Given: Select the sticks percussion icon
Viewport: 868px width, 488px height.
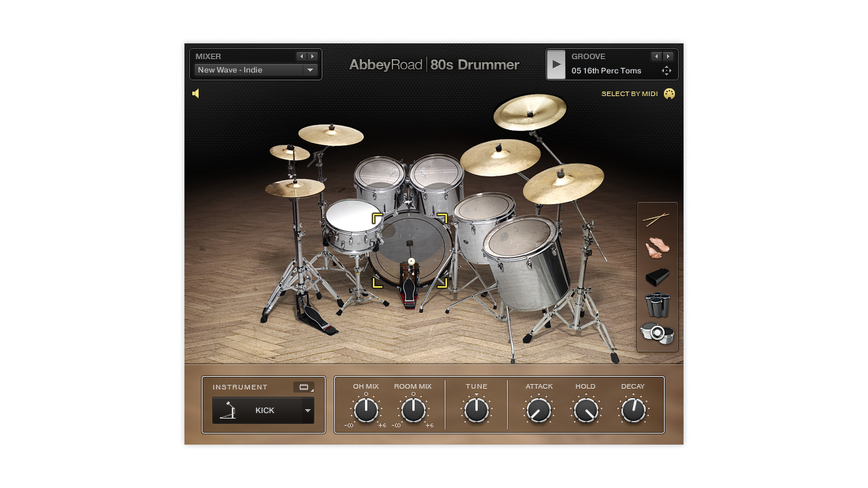Looking at the screenshot, I should pos(656,220).
